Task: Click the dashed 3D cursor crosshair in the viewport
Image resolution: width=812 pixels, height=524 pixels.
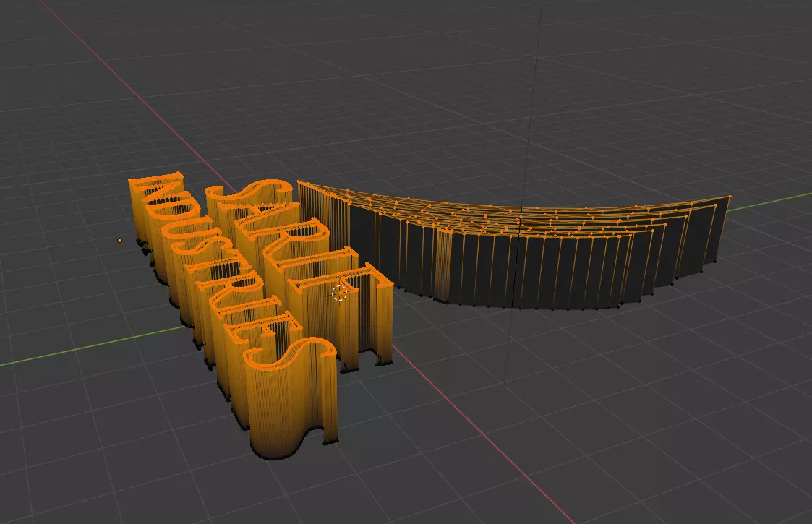Action: (x=339, y=293)
